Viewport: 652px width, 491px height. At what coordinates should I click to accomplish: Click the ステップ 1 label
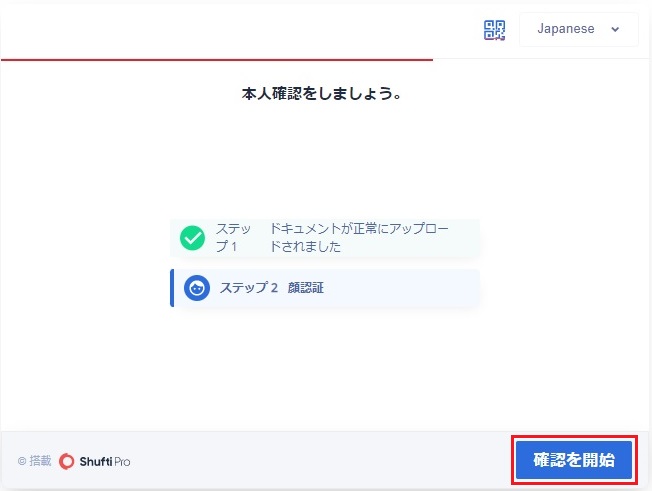pos(233,237)
